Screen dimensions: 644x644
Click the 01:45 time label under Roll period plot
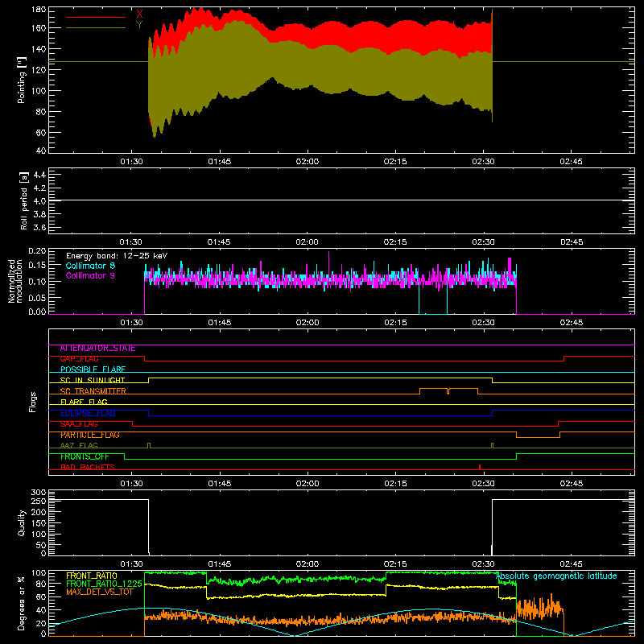click(x=219, y=242)
